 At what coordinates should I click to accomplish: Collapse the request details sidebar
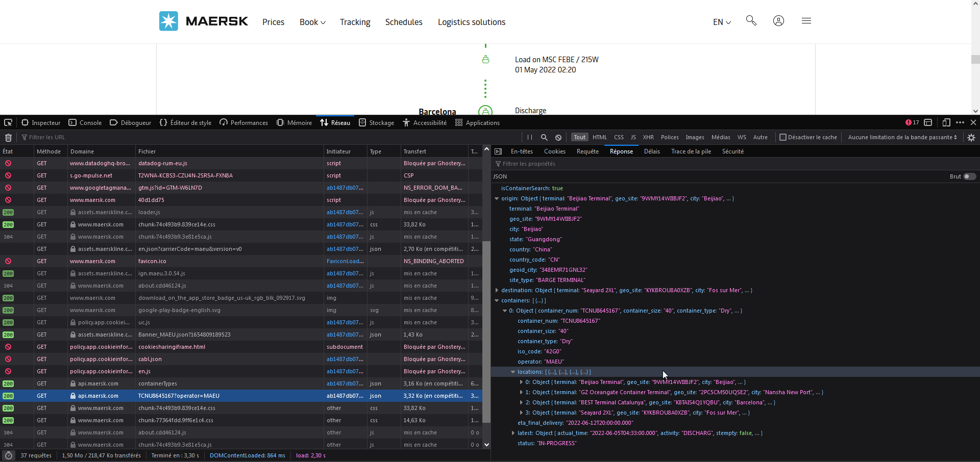pos(498,151)
